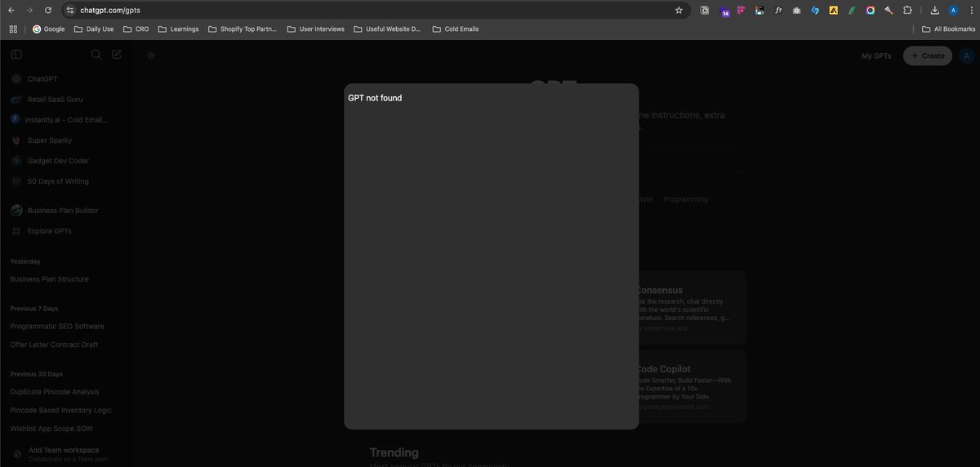Image resolution: width=980 pixels, height=467 pixels.
Task: Open the Notion extension icon
Action: pos(705,11)
